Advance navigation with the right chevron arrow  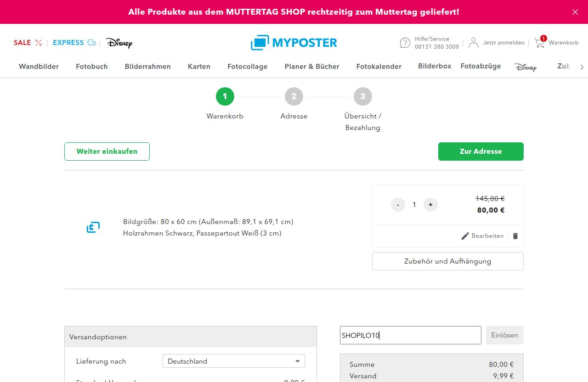[x=582, y=67]
